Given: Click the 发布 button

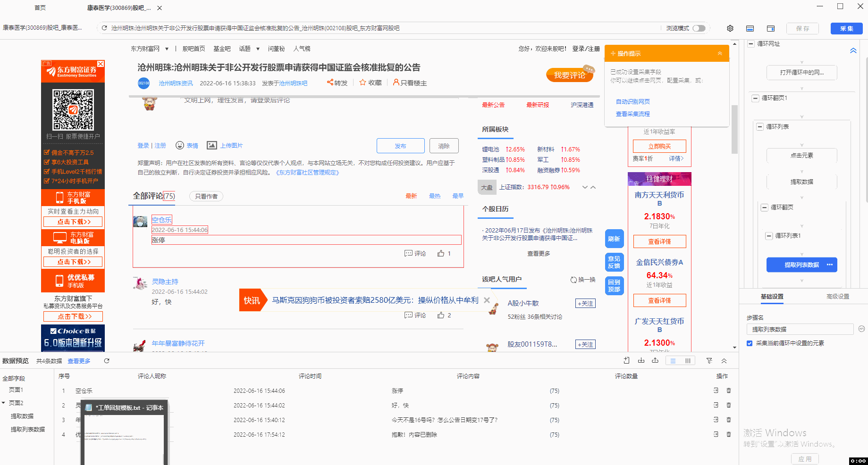Looking at the screenshot, I should point(401,146).
